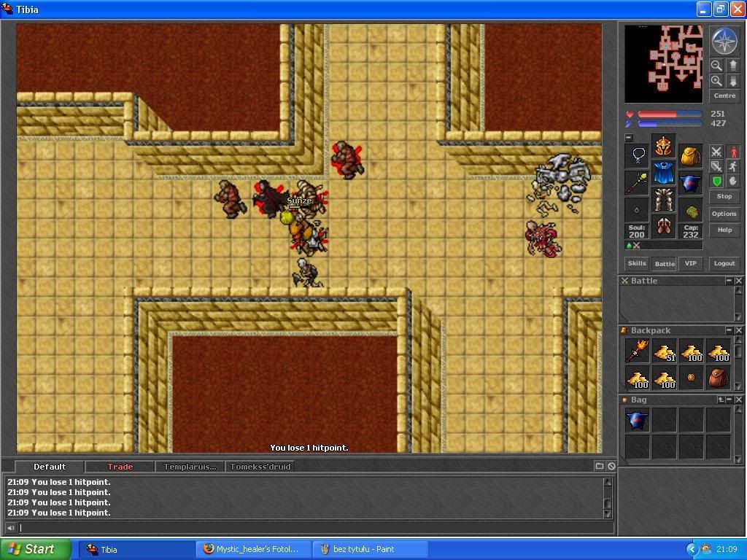The image size is (747, 560).
Task: Toggle the VIP list window
Action: (690, 263)
